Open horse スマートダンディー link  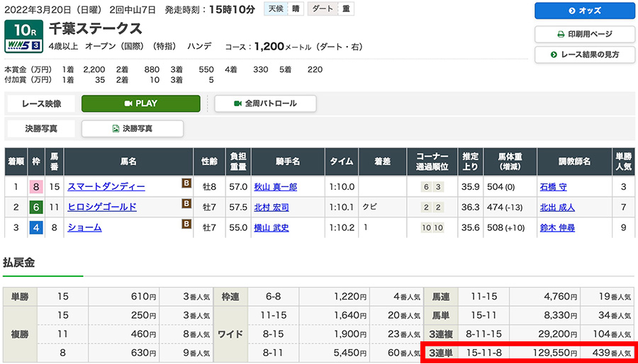click(x=106, y=187)
